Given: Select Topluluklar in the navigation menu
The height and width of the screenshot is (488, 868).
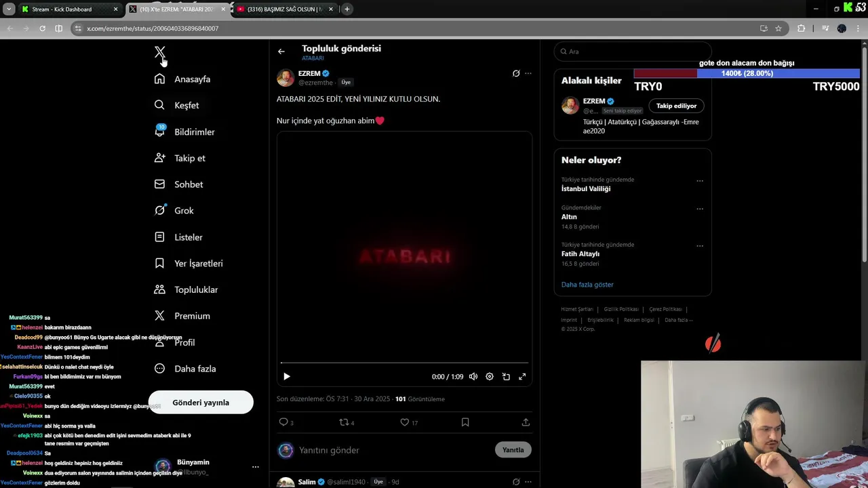Looking at the screenshot, I should pyautogui.click(x=186, y=289).
